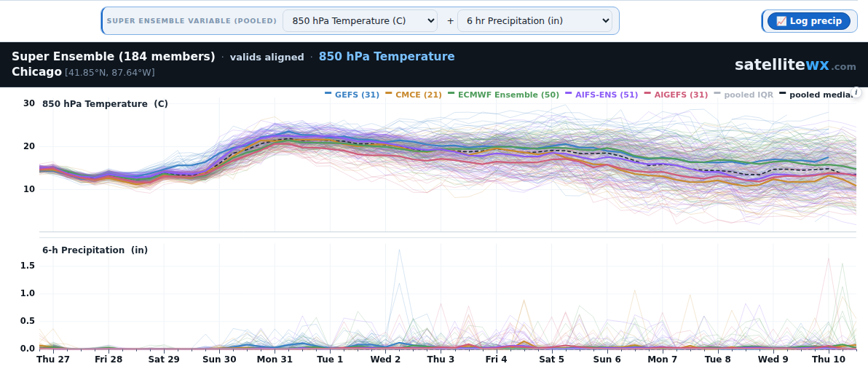Click the Wed 9 axis label
868x377 pixels.
(x=773, y=360)
